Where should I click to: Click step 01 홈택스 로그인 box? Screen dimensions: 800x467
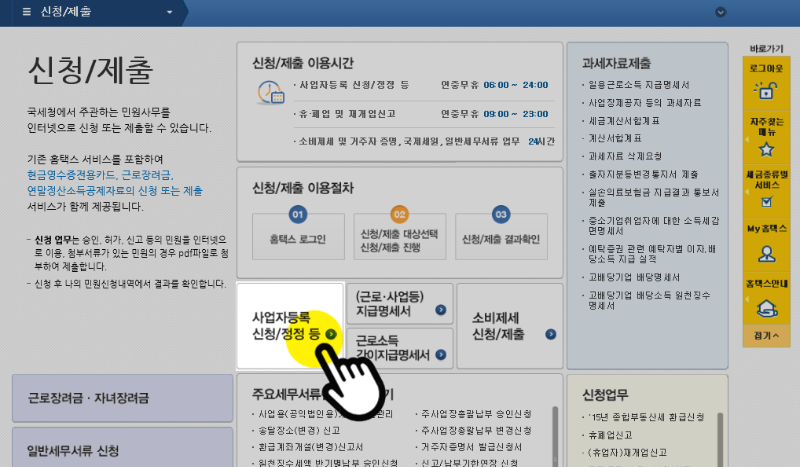(298, 236)
